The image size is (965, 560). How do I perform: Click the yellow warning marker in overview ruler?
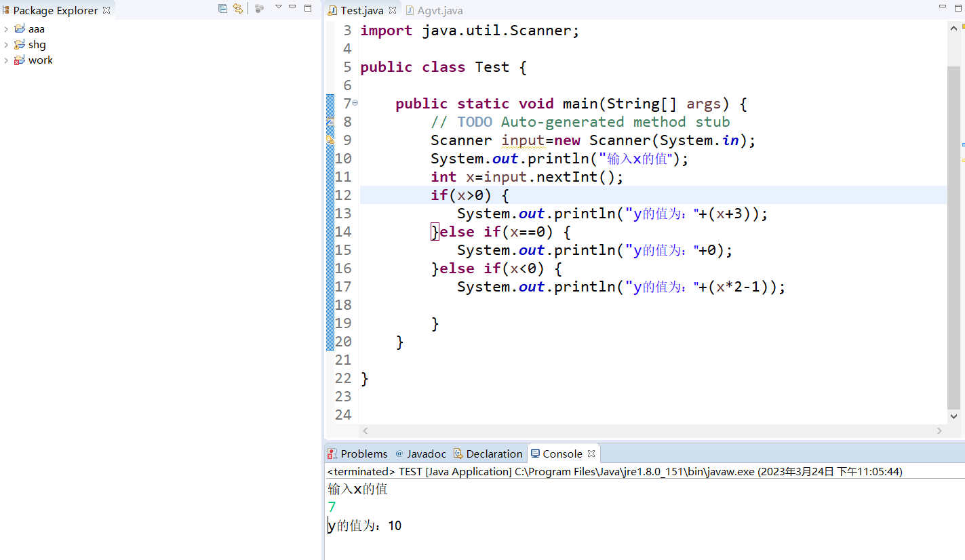coord(963,160)
